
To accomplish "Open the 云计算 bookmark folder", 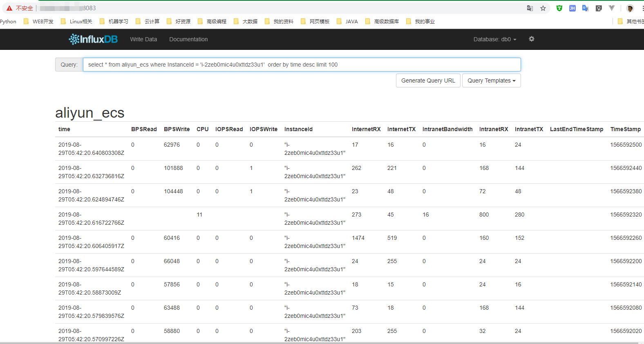I will 148,22.
